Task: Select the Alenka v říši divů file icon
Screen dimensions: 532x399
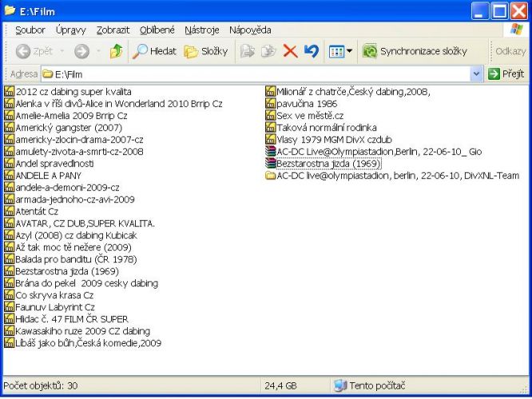Action: point(9,104)
